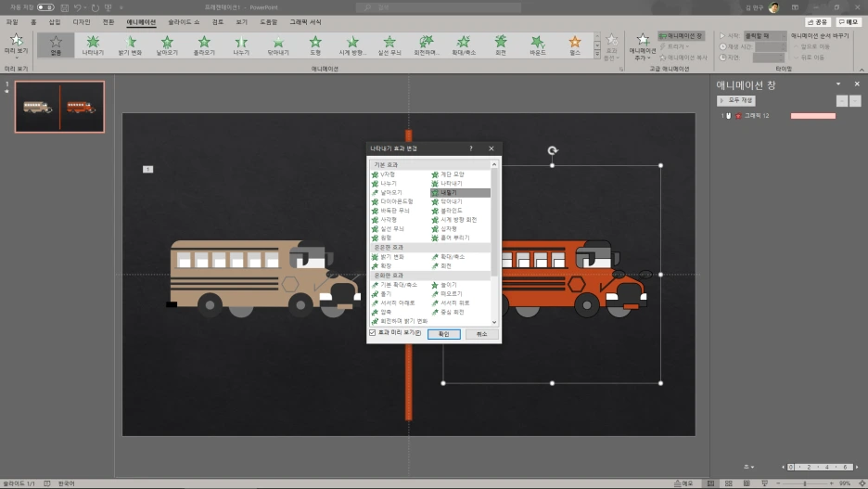This screenshot has width=868, height=489.
Task: Expand animation gallery with More arrow
Action: point(597,56)
